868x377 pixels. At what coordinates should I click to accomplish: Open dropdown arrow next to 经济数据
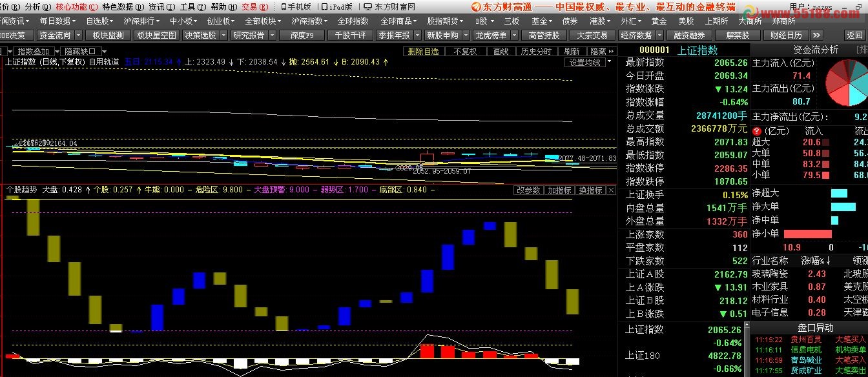tap(660, 36)
